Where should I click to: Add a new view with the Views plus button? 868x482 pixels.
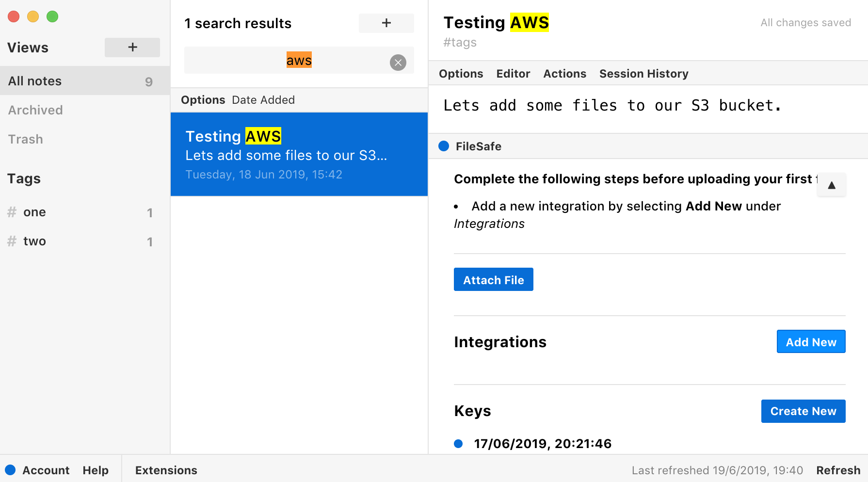pyautogui.click(x=132, y=48)
